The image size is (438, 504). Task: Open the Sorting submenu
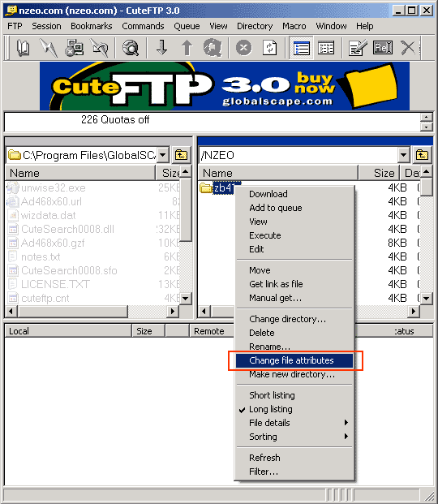[294, 437]
